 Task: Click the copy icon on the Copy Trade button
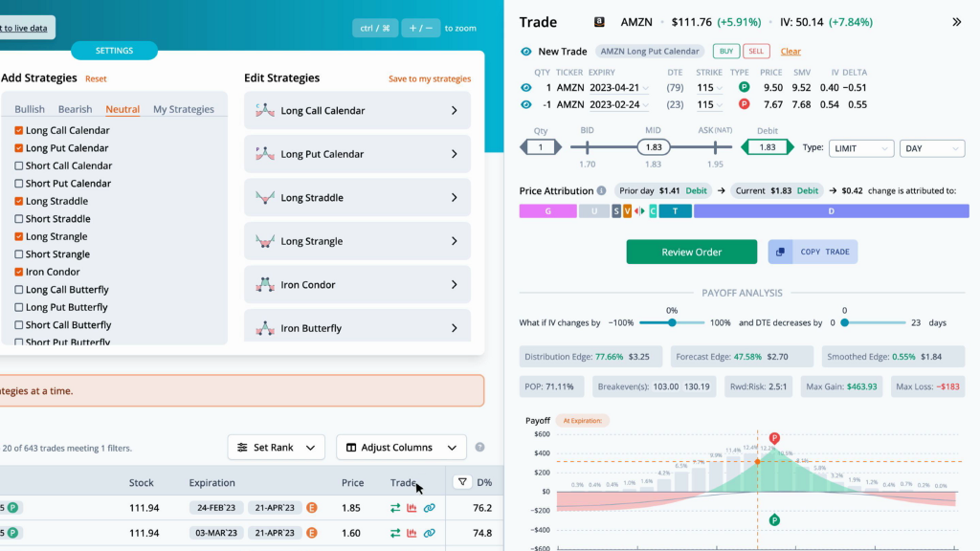[x=780, y=252]
